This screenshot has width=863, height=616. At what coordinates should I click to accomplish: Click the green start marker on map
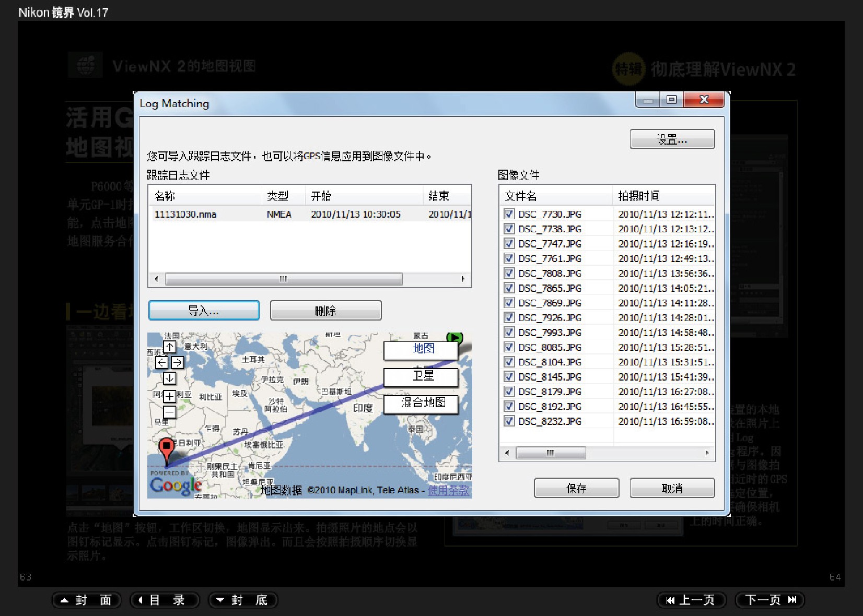(454, 337)
